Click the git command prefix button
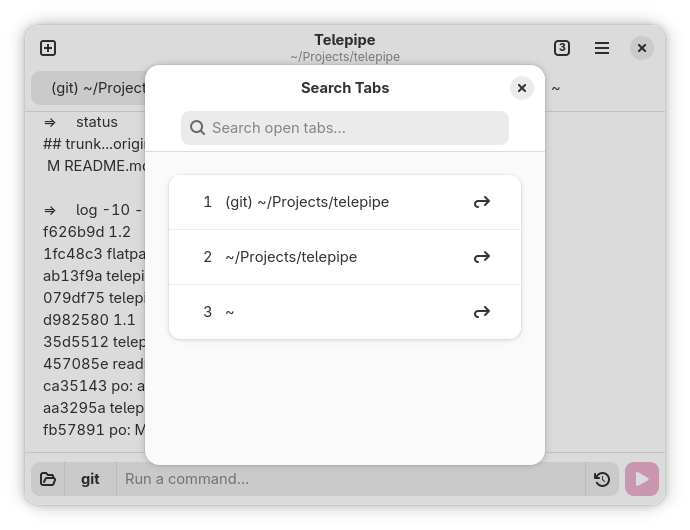690x530 pixels. 90,479
